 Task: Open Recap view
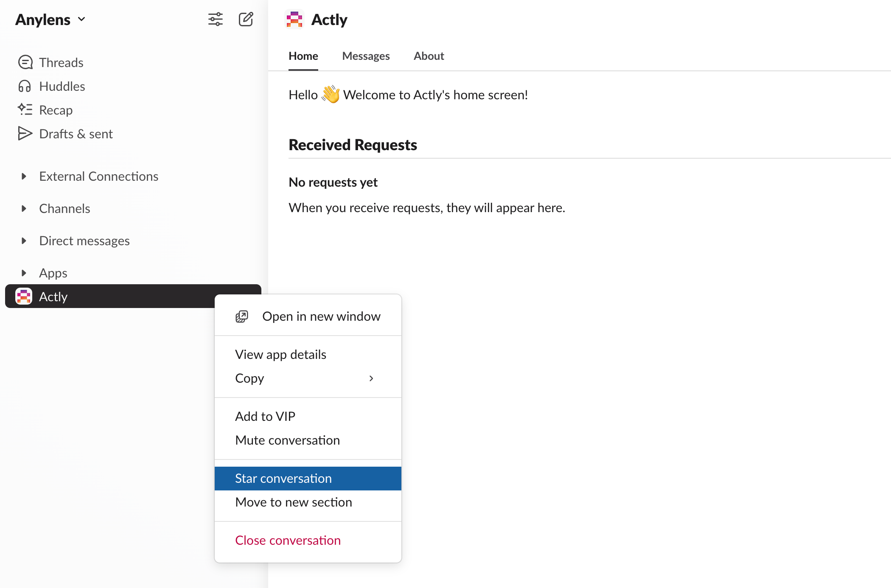(45, 110)
